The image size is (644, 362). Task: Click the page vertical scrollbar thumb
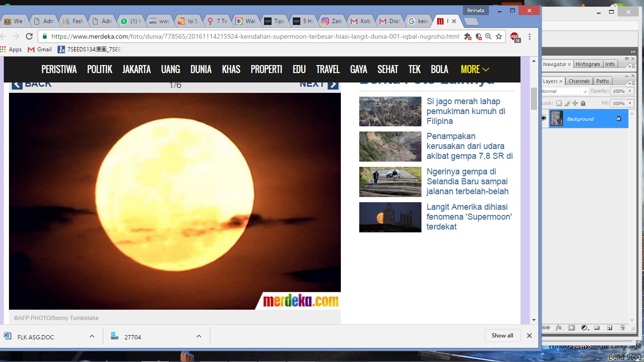tap(534, 99)
